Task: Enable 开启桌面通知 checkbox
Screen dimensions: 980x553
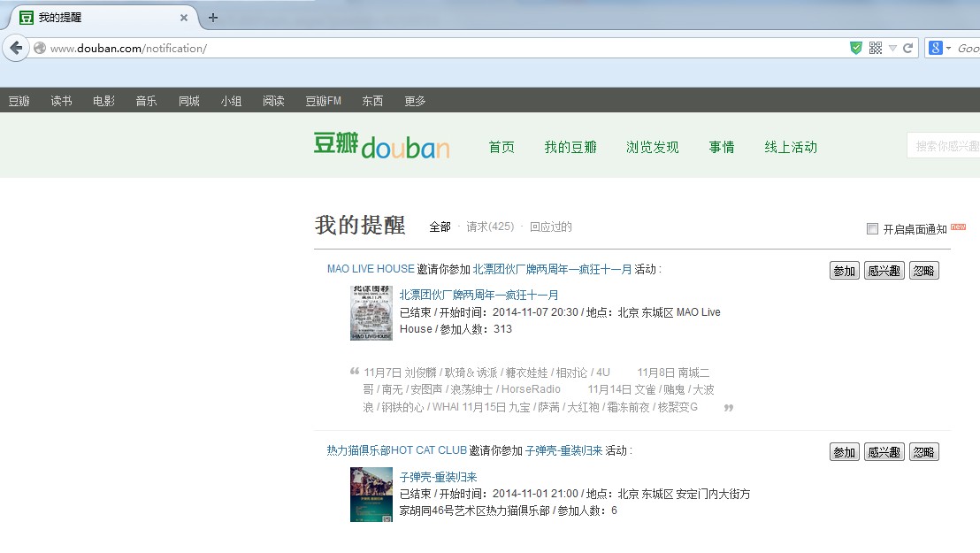Action: pyautogui.click(x=872, y=229)
